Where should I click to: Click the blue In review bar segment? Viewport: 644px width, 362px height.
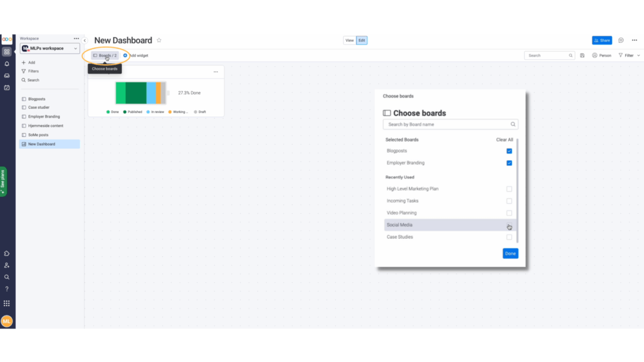(151, 93)
